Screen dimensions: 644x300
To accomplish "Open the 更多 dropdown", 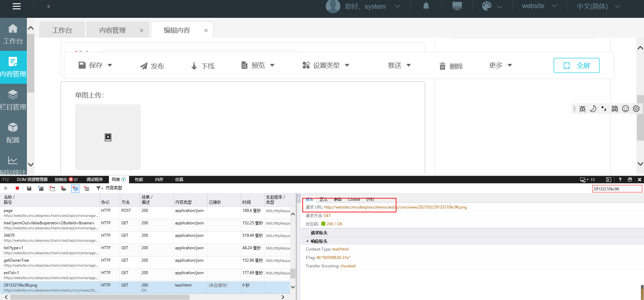I will [x=500, y=65].
